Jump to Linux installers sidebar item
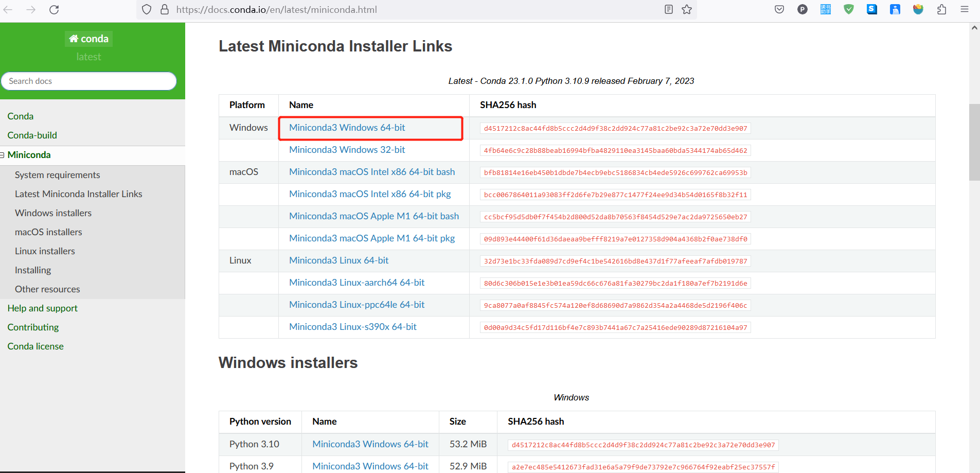The width and height of the screenshot is (980, 473). pos(45,251)
